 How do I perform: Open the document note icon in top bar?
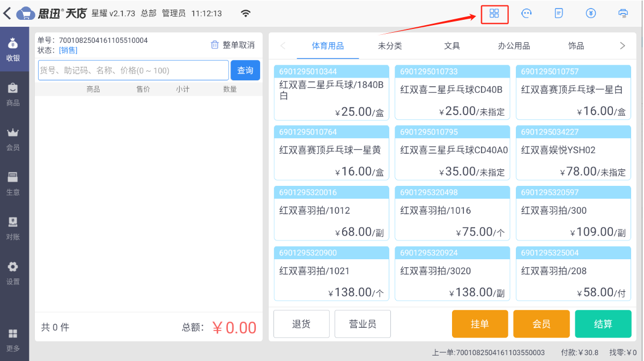(x=559, y=13)
